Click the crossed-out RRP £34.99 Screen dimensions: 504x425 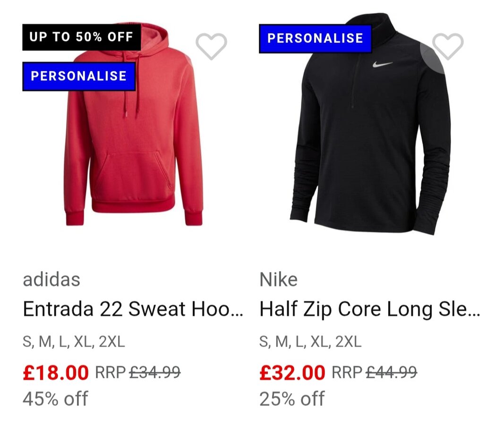(x=154, y=373)
